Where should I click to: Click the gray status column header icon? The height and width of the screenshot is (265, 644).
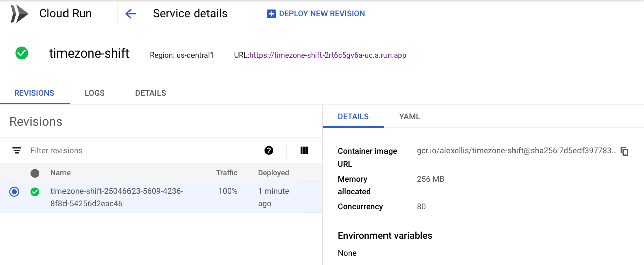click(35, 173)
